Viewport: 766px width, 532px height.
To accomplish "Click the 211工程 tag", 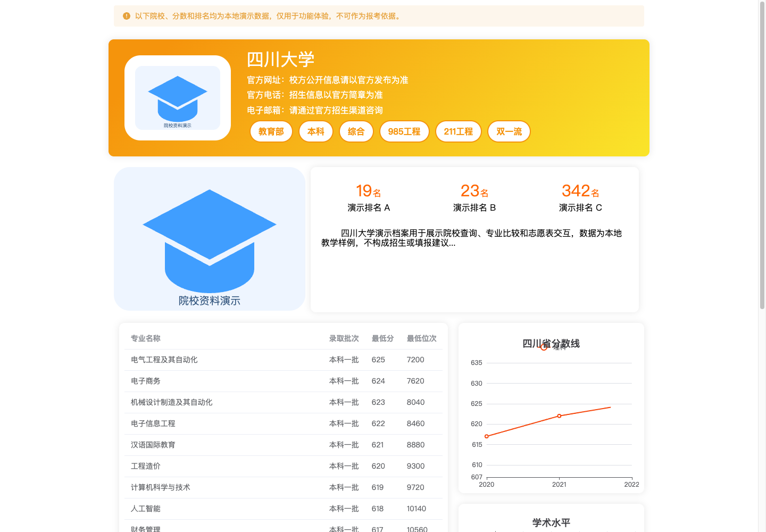I will (x=459, y=131).
